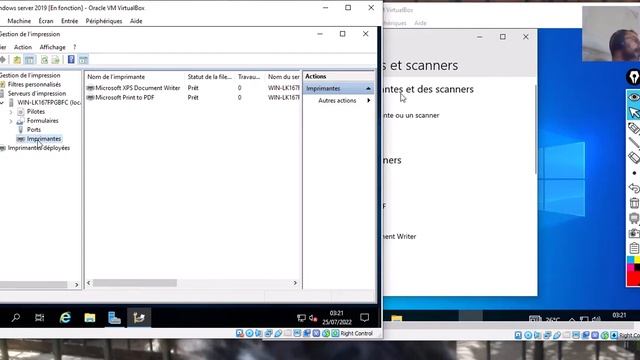The image size is (640, 360).
Task: Toggle the eye visibility icon in annotation toolbar
Action: (x=634, y=97)
